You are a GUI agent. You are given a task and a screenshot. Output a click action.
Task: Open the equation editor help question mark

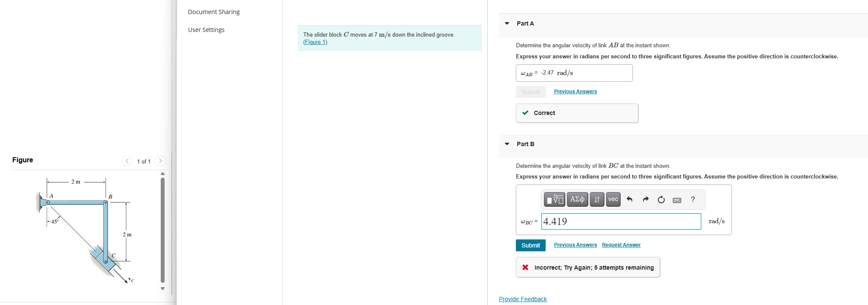pos(692,199)
